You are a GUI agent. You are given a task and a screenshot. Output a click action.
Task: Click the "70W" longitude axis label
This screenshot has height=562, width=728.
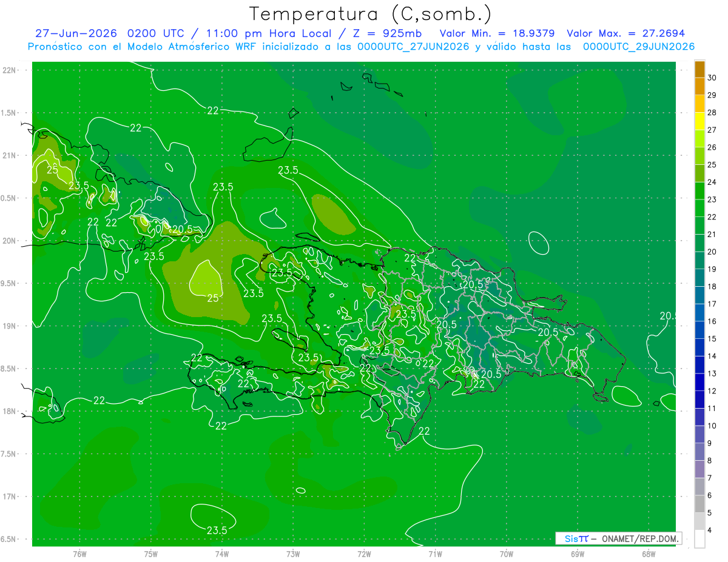506,554
